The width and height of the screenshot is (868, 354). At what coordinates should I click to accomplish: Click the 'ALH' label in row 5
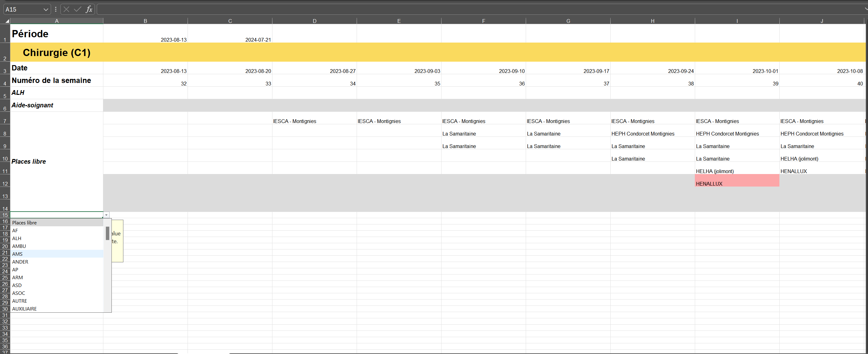(x=57, y=93)
